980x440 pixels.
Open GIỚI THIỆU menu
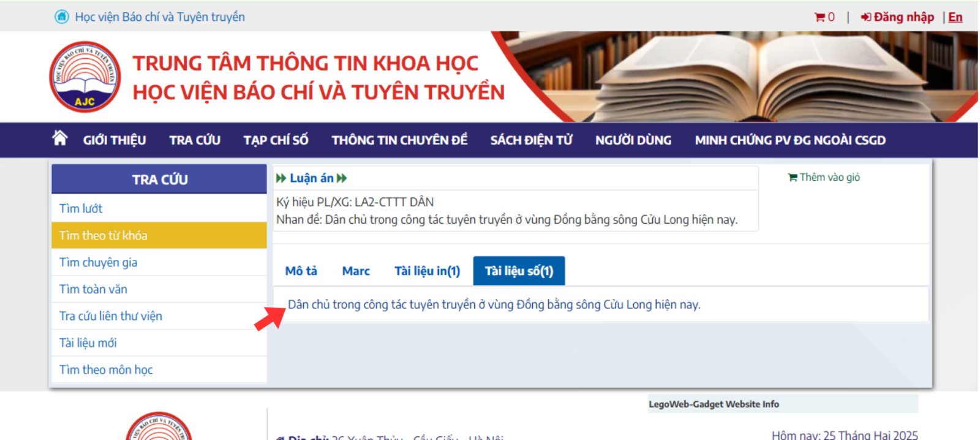(x=115, y=140)
